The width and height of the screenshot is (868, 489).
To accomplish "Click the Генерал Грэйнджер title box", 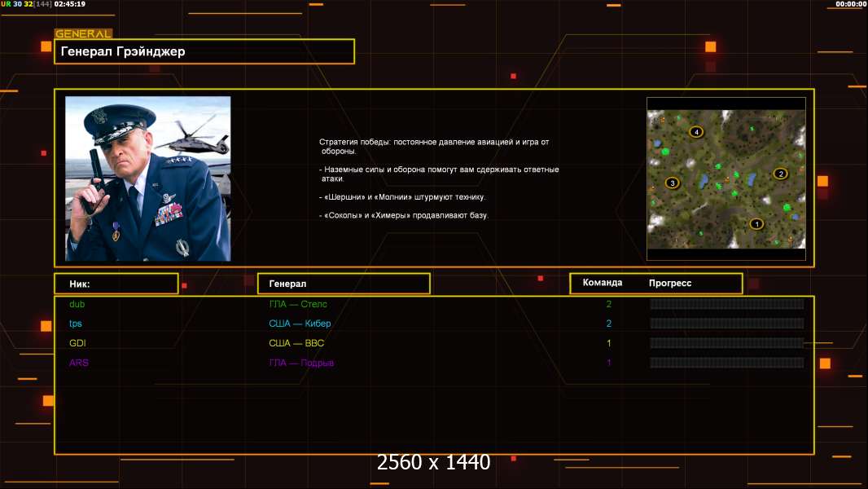I will coord(204,51).
